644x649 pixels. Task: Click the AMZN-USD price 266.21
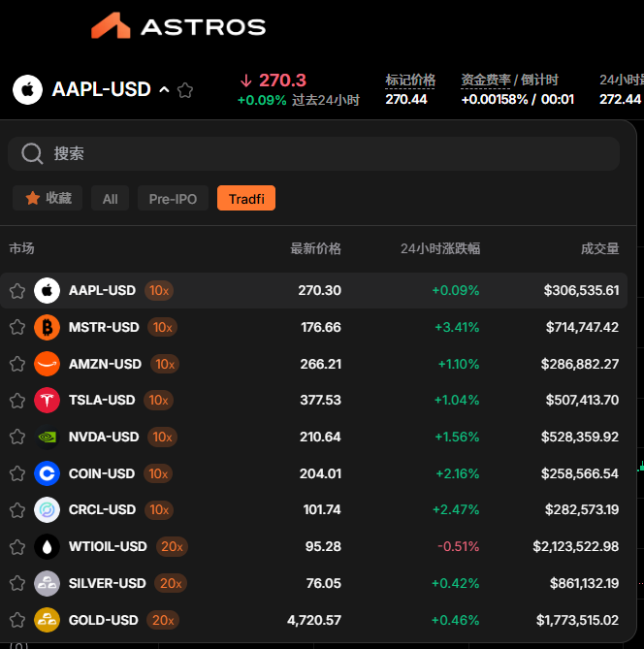tap(321, 364)
